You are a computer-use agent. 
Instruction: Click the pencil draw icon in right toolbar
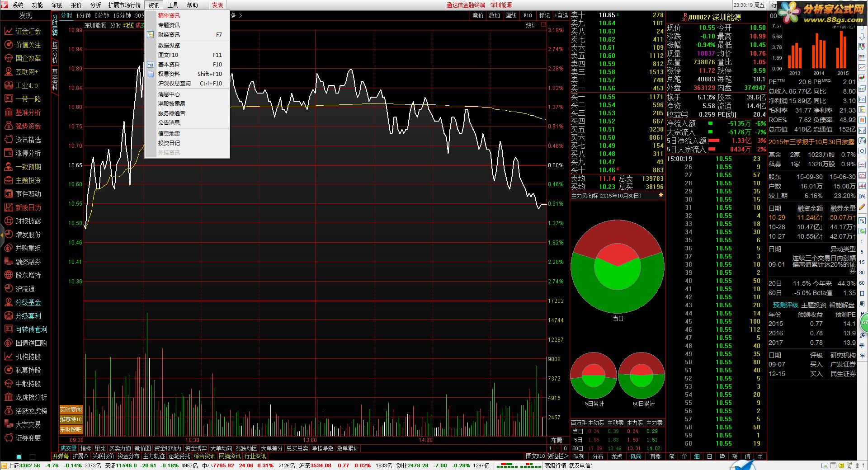862,207
